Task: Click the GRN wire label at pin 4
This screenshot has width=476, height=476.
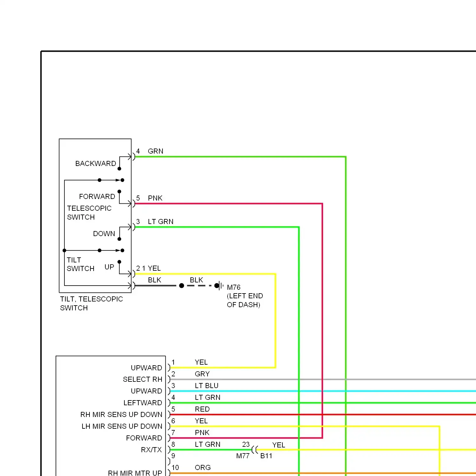Action: pos(155,151)
